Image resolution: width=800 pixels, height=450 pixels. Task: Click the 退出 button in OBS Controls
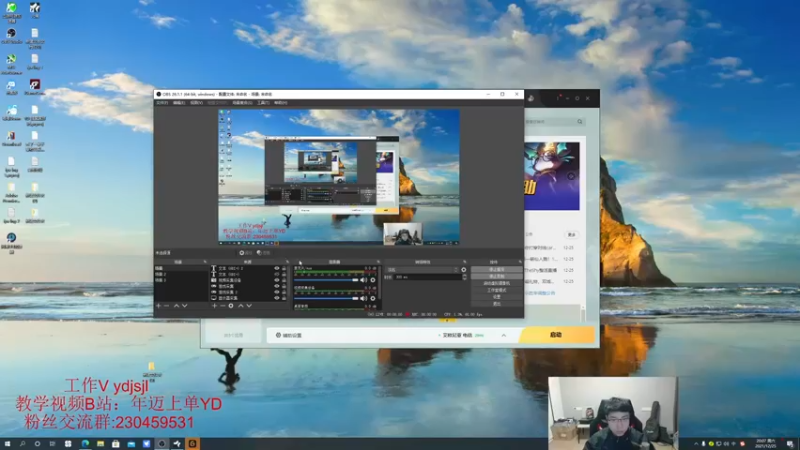(496, 304)
